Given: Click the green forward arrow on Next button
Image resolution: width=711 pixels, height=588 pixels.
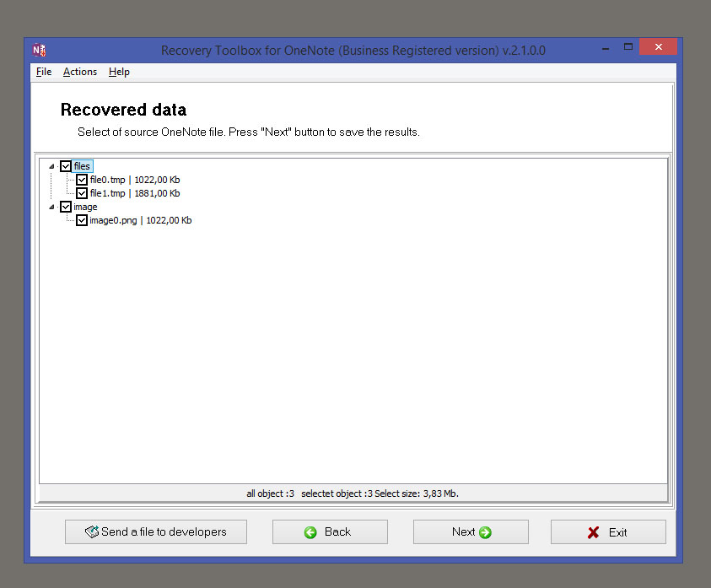Looking at the screenshot, I should point(485,531).
